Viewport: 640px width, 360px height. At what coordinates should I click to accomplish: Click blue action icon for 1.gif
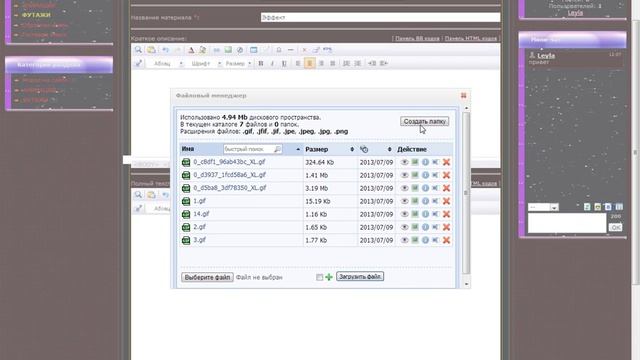[x=436, y=201]
